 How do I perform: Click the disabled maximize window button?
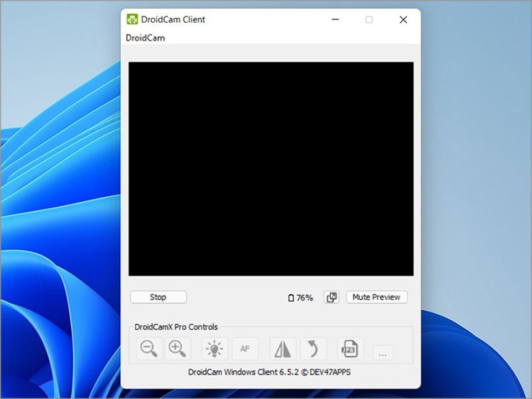[369, 19]
